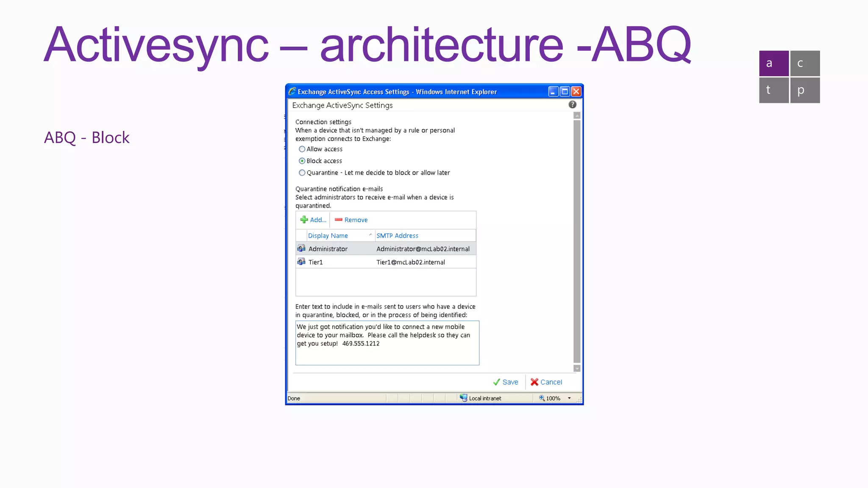Select the Tier1 row in the list
This screenshot has width=868, height=488.
click(386, 262)
